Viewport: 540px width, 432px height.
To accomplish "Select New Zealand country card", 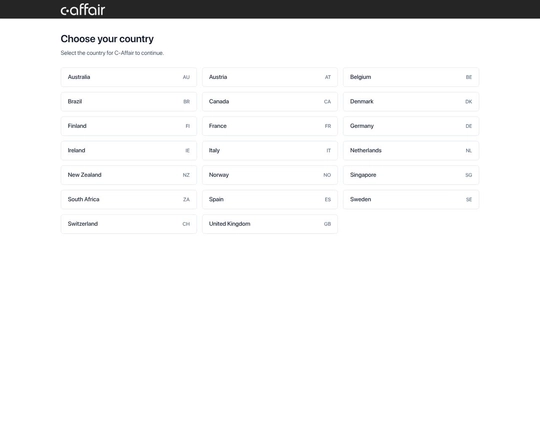I will pyautogui.click(x=129, y=175).
